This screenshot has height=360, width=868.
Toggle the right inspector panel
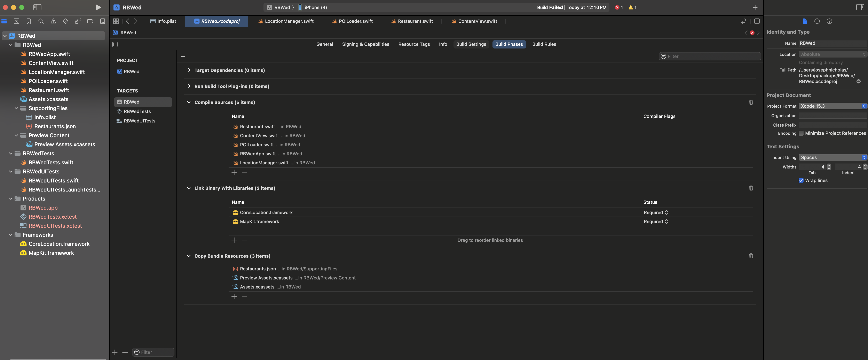click(x=860, y=7)
